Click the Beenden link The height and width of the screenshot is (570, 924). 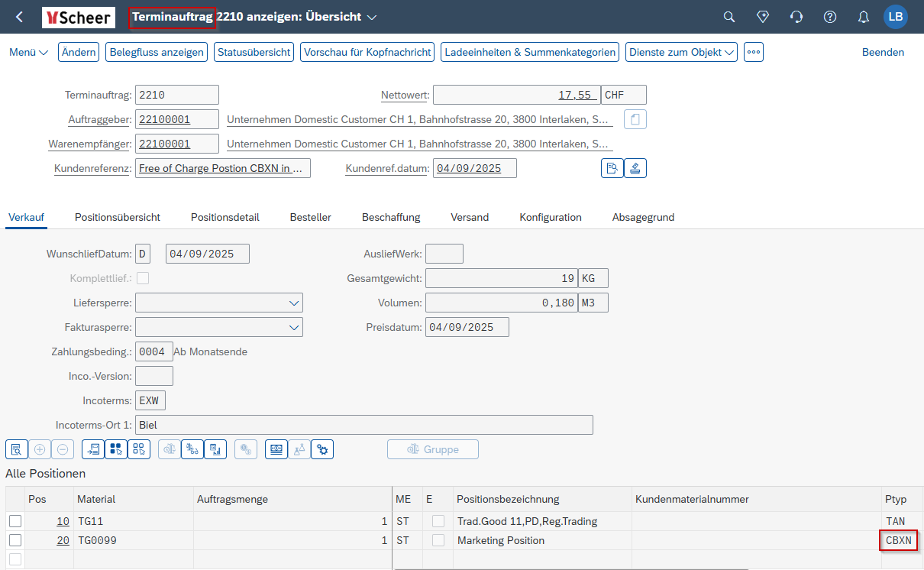[x=883, y=52]
